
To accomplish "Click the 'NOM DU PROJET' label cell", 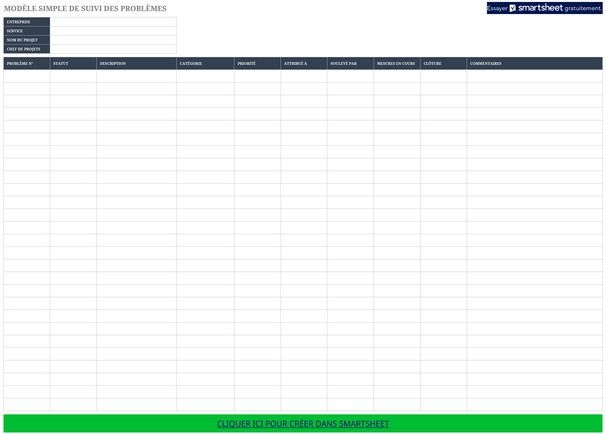I will (x=27, y=40).
